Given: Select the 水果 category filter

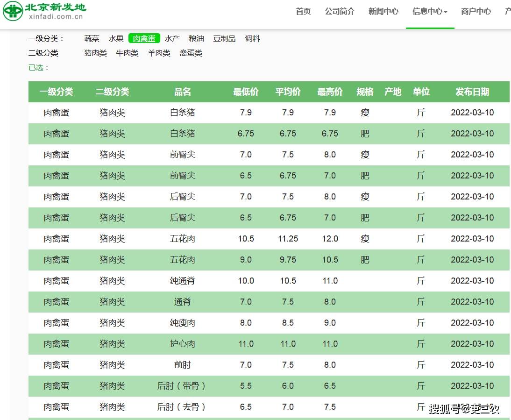Looking at the screenshot, I should click(x=116, y=39).
